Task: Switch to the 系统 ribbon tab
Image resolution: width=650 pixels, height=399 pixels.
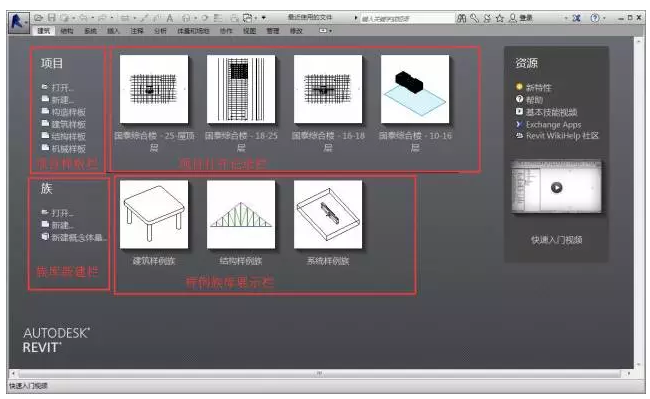Action: [x=90, y=31]
